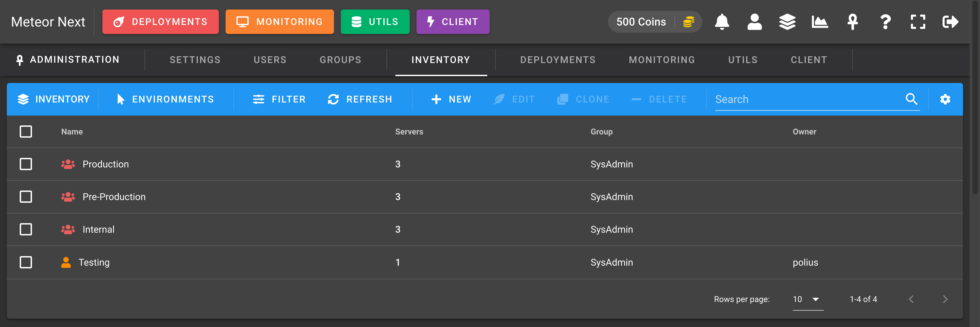The image size is (980, 327).
Task: Open the rows per page dropdown
Action: coord(808,299)
